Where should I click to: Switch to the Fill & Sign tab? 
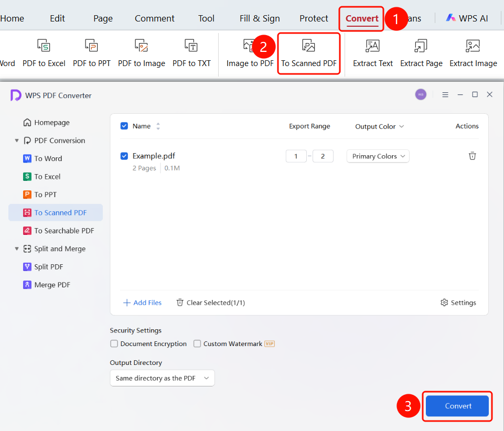point(260,18)
